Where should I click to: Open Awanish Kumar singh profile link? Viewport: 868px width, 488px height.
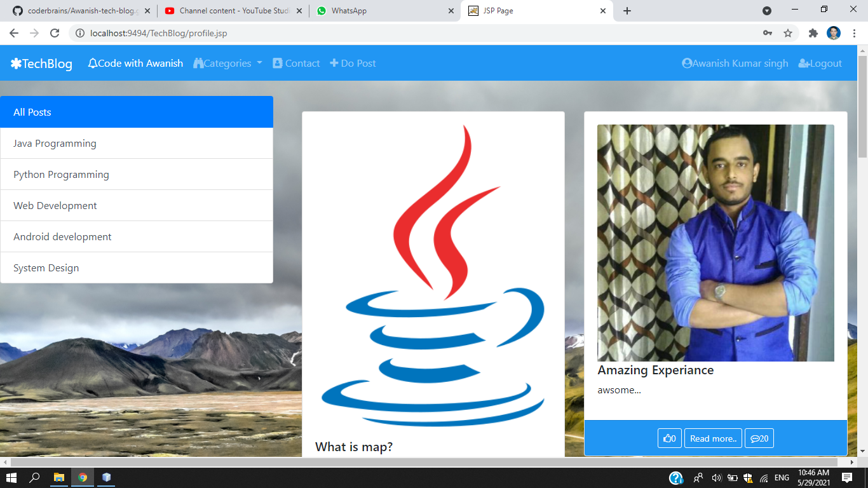pyautogui.click(x=735, y=63)
